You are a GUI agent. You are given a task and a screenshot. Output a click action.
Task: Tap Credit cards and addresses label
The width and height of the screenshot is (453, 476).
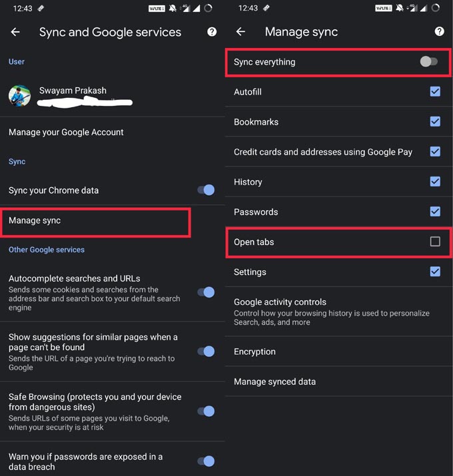pos(323,152)
